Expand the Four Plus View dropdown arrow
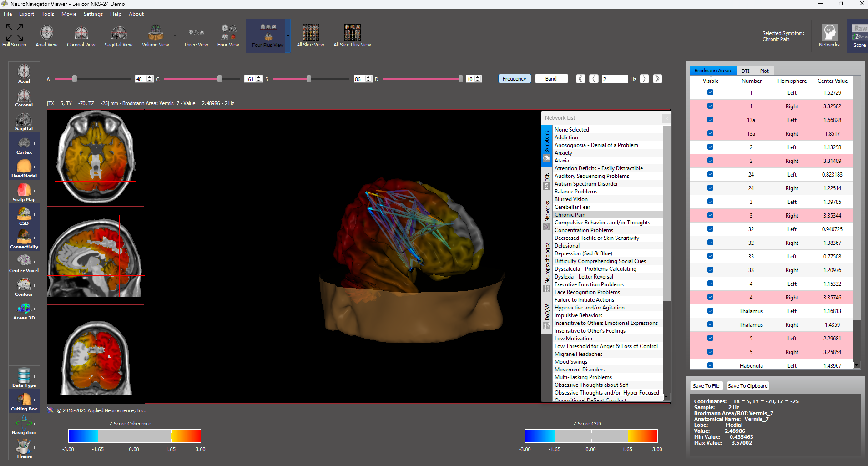Screen dimensions: 868x466 pos(288,35)
